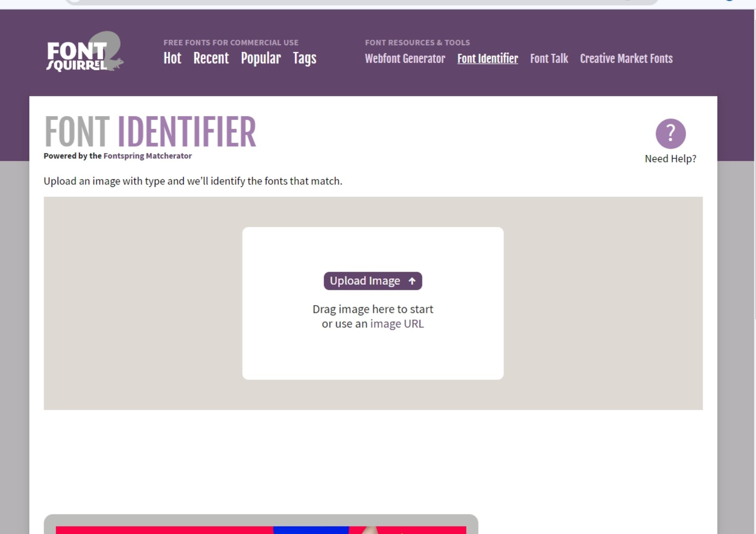Click the Upload Image button

[372, 280]
